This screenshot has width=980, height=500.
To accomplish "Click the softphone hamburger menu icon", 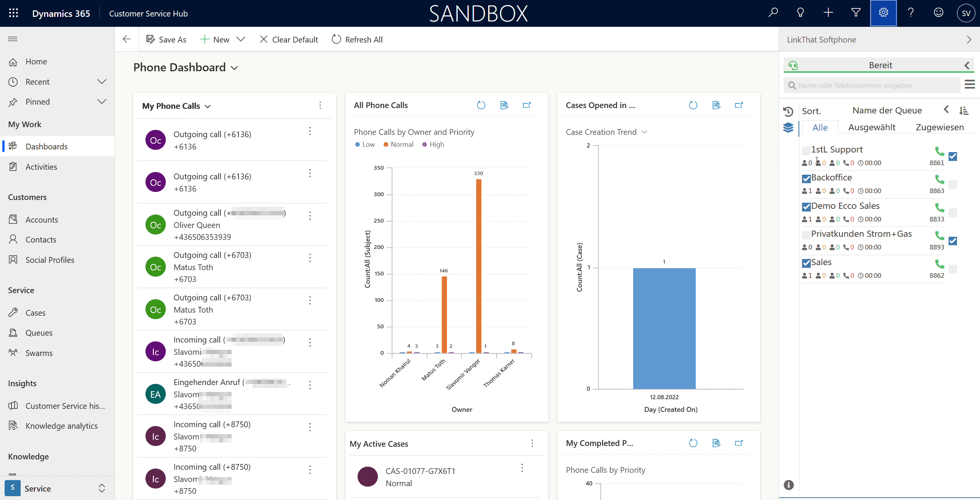I will point(970,84).
